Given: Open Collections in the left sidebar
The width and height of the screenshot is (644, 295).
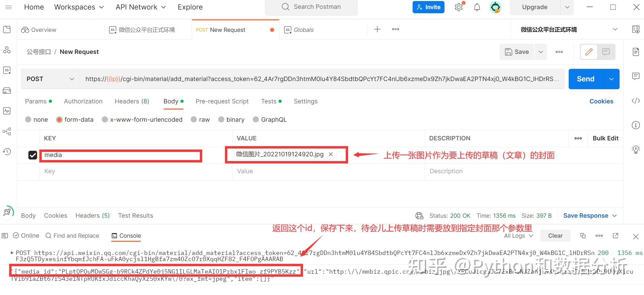Looking at the screenshot, I should [x=7, y=29].
